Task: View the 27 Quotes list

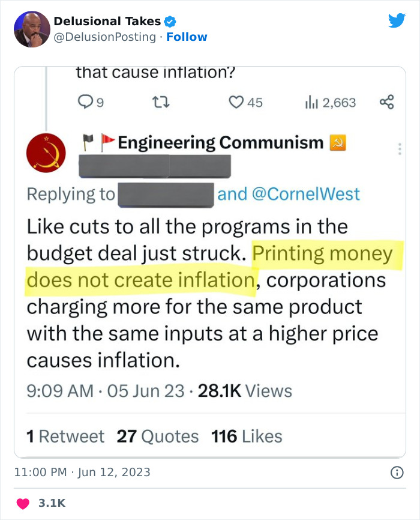Action: click(x=157, y=436)
